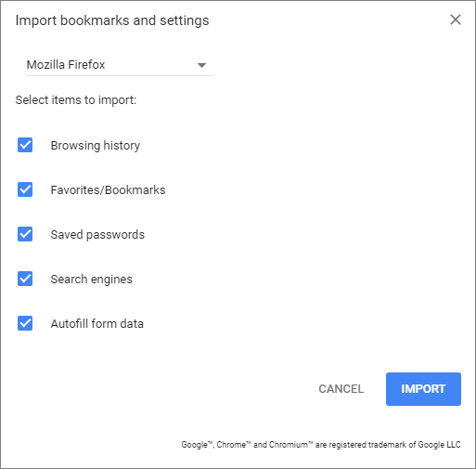Start importing with the IMPORT button

[423, 389]
